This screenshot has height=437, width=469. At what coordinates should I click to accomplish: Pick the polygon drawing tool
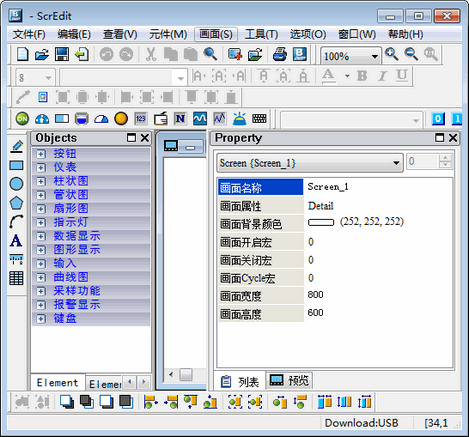(16, 203)
